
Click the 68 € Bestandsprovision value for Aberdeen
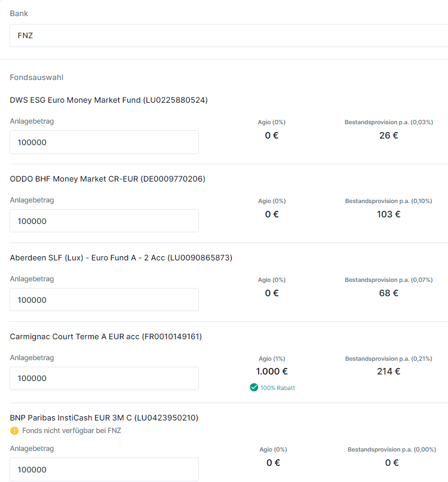pos(388,293)
